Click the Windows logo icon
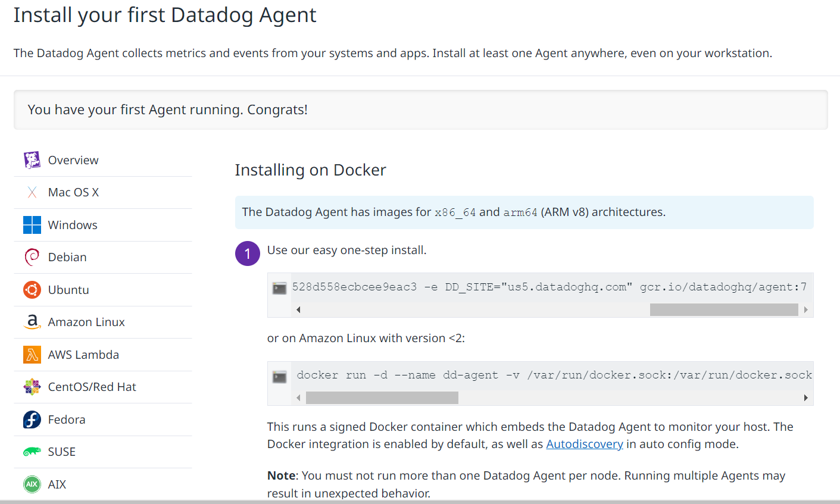 tap(32, 225)
